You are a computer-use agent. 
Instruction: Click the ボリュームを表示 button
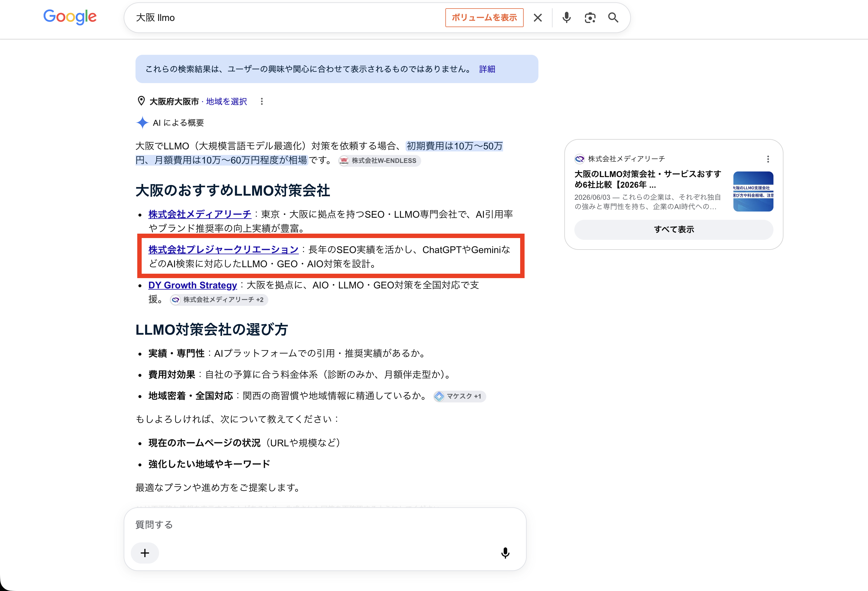tap(484, 18)
